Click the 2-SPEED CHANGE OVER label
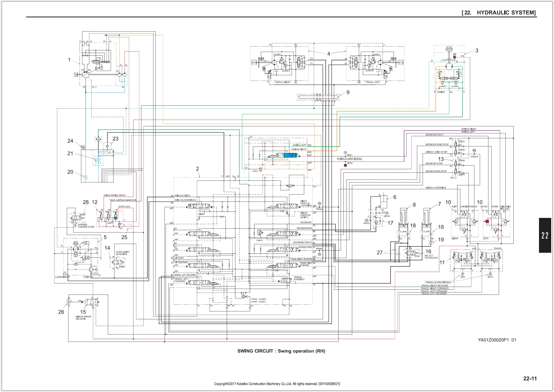 (x=86, y=226)
